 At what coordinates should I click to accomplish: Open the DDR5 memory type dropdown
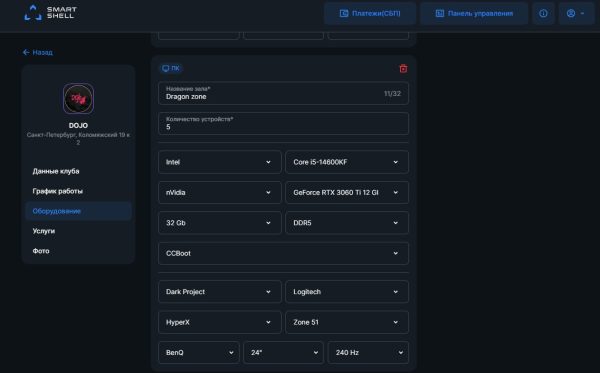(347, 223)
